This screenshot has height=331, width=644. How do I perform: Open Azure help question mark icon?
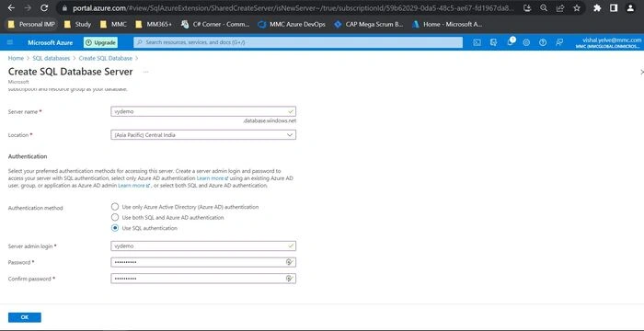[543, 42]
